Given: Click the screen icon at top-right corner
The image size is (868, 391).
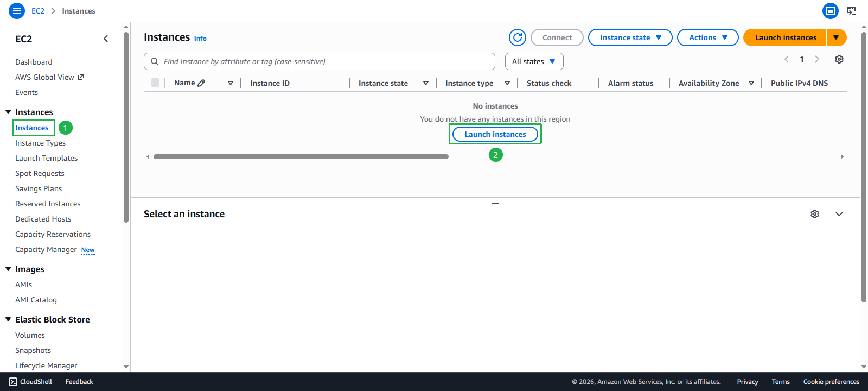Looking at the screenshot, I should click(x=851, y=11).
